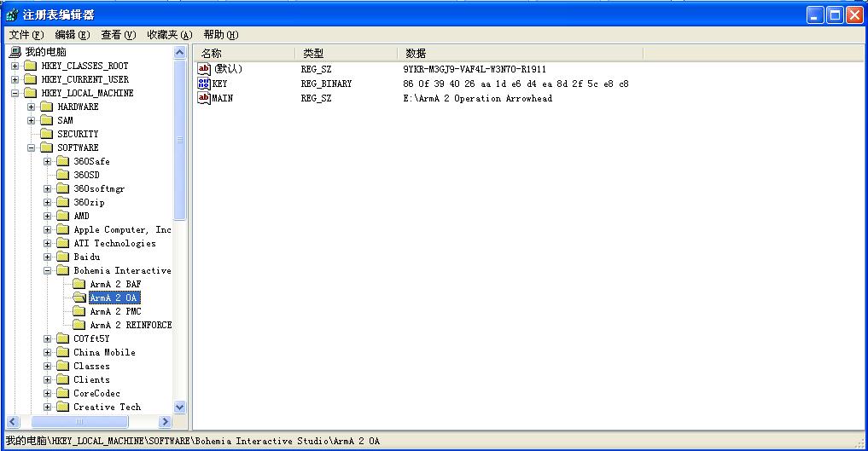Click HKEY_LOCAL_MACHINE folder icon
Screen dimensions: 868x451
31,93
